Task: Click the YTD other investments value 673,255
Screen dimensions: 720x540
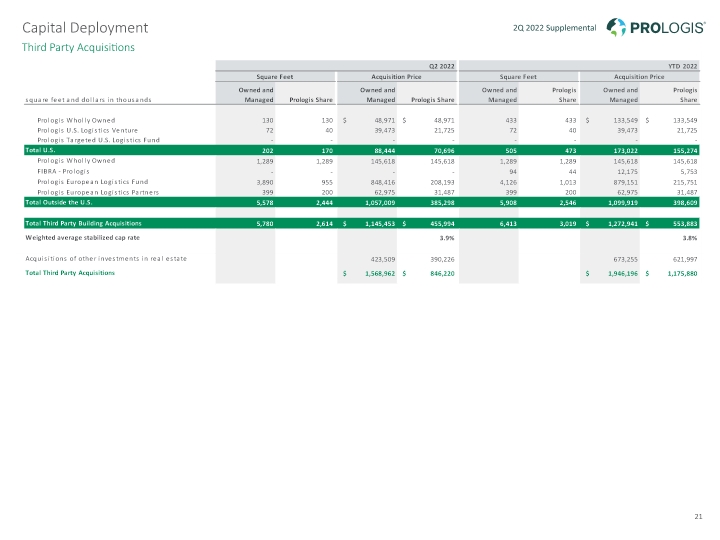Action: pyautogui.click(x=625, y=259)
